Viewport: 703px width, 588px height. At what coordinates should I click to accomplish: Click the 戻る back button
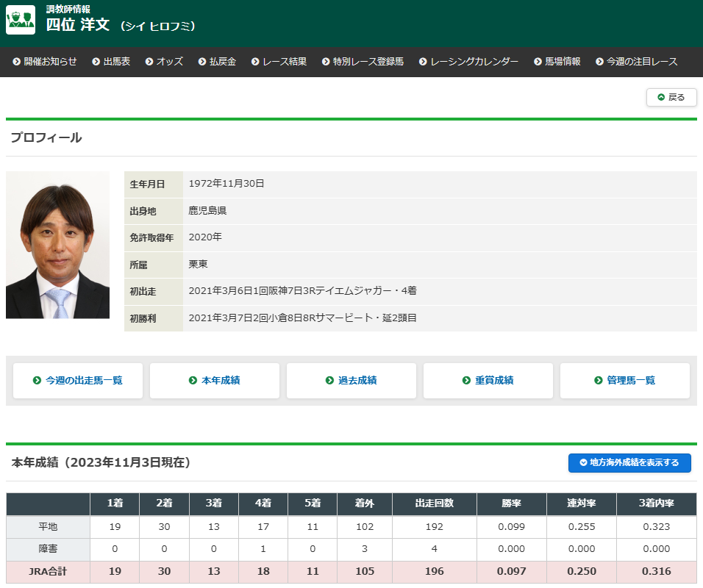tap(671, 97)
